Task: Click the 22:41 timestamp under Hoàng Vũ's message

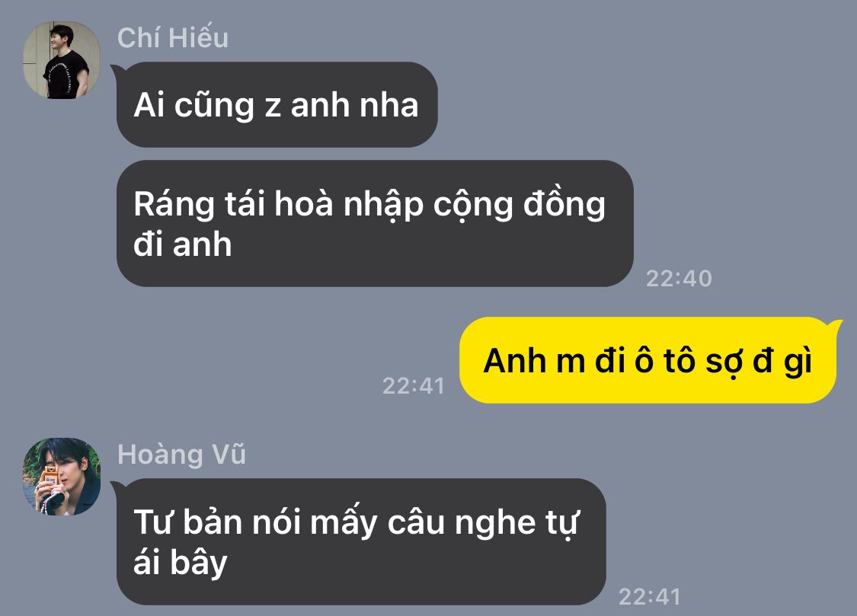Action: 649,597
